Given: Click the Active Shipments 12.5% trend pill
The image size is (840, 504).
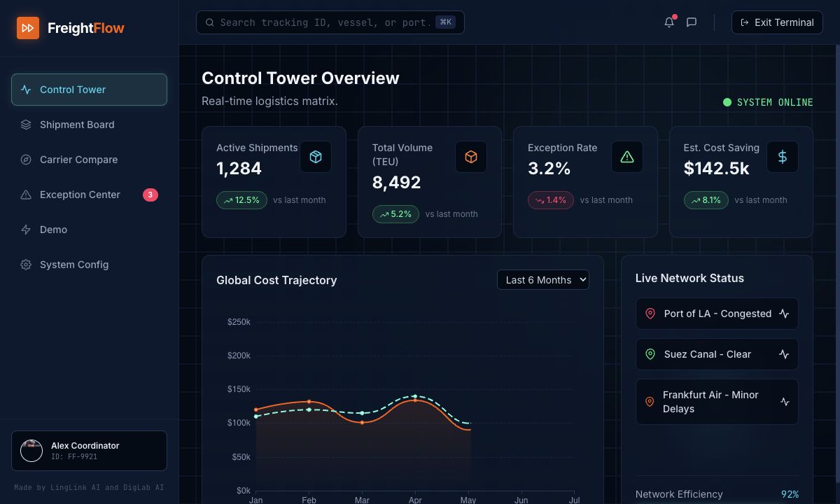Looking at the screenshot, I should tap(241, 200).
